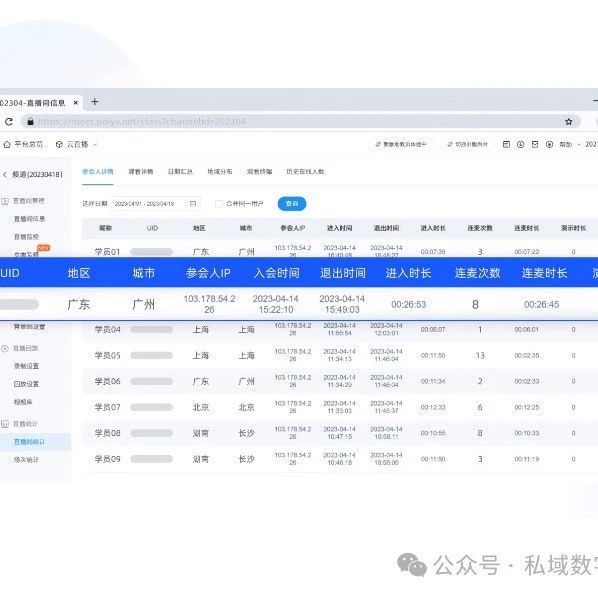Switch to the 历史在线人数 tab
The height and width of the screenshot is (598, 598).
tap(305, 172)
